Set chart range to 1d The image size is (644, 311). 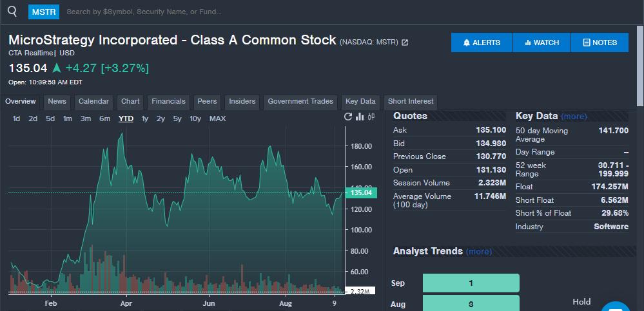tap(16, 118)
